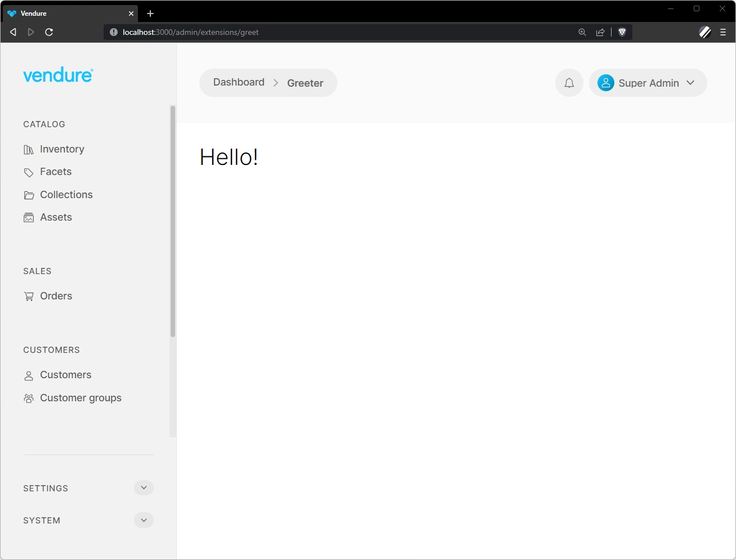Click the Assets image icon
This screenshot has height=560, width=736.
(29, 217)
